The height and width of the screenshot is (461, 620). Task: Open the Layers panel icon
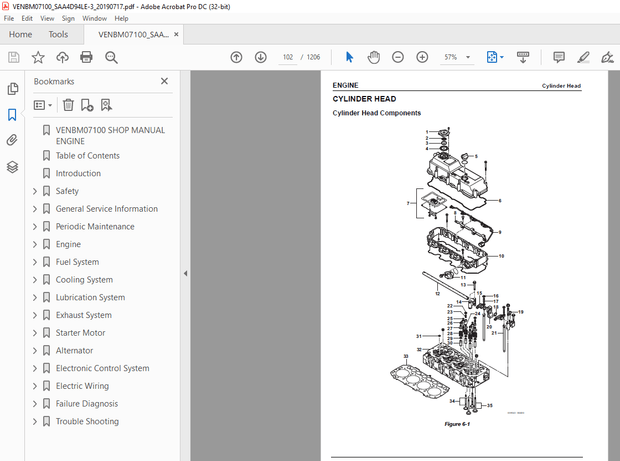coord(12,167)
